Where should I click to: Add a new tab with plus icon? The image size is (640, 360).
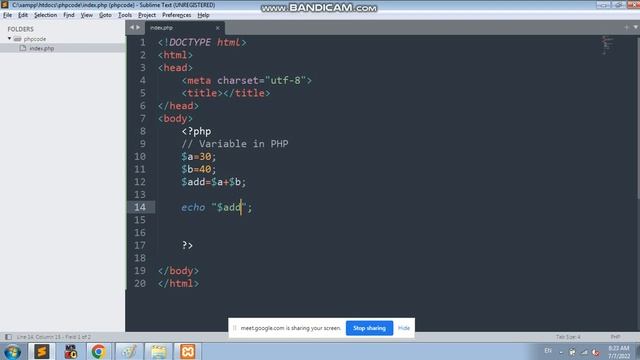tap(627, 27)
